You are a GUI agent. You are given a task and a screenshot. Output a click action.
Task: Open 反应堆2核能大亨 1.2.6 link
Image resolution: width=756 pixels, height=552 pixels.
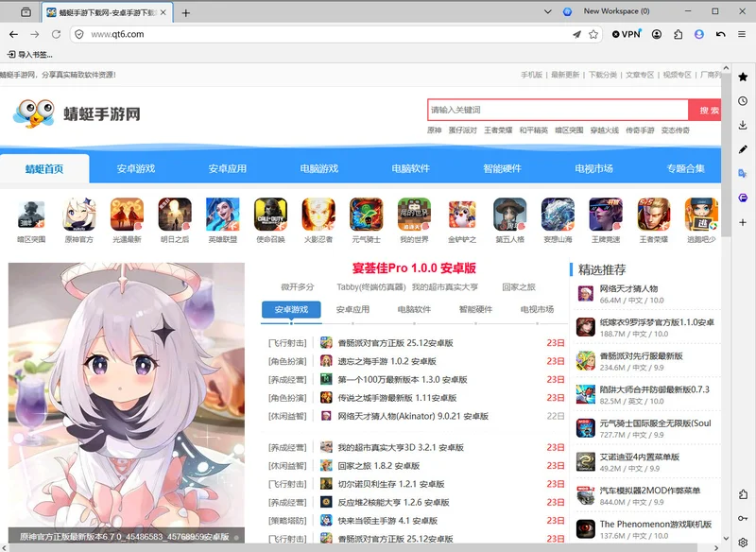393,502
